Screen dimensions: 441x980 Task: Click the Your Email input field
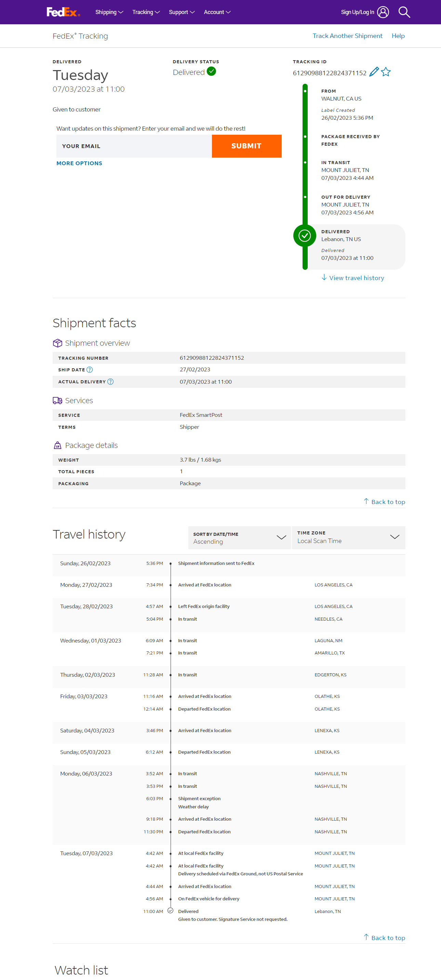pos(134,146)
